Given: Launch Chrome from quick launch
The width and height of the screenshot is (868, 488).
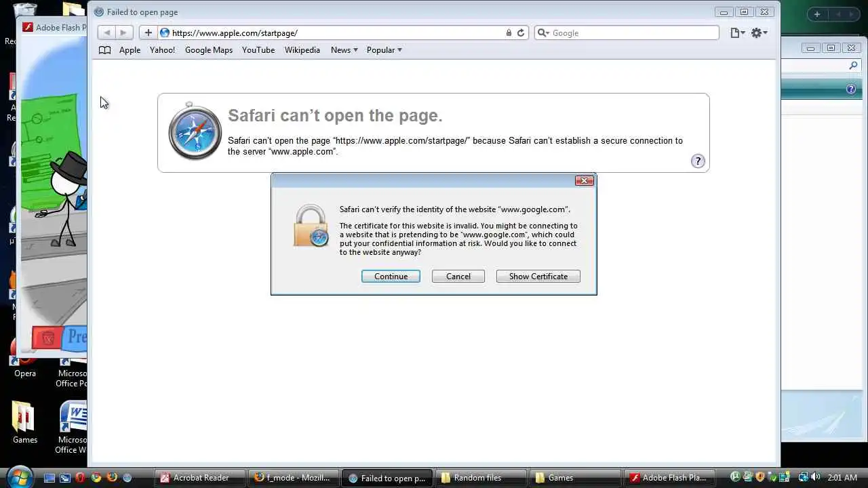Looking at the screenshot, I should coord(96,478).
